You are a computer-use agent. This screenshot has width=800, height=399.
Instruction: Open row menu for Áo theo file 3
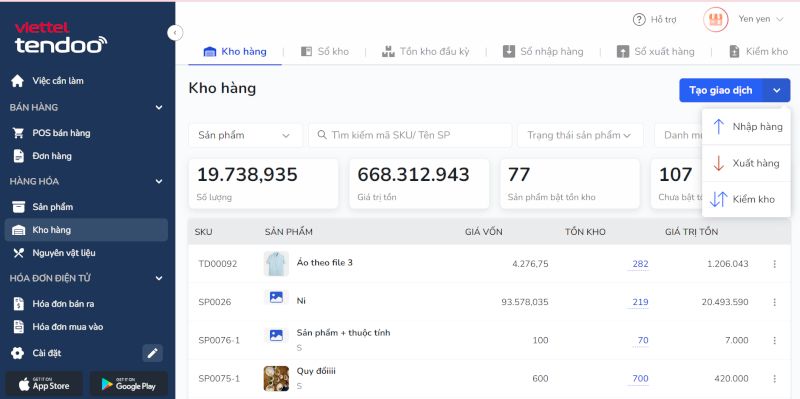point(774,264)
